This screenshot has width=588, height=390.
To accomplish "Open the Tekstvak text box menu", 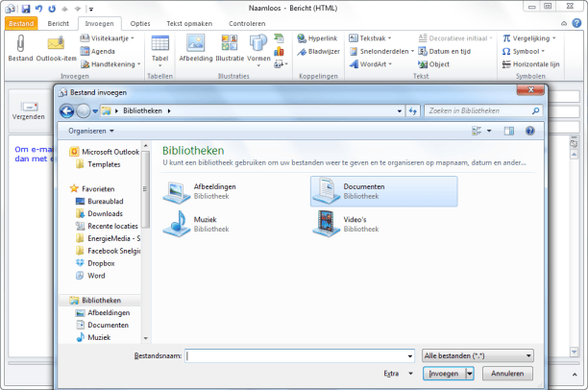I will (x=370, y=38).
